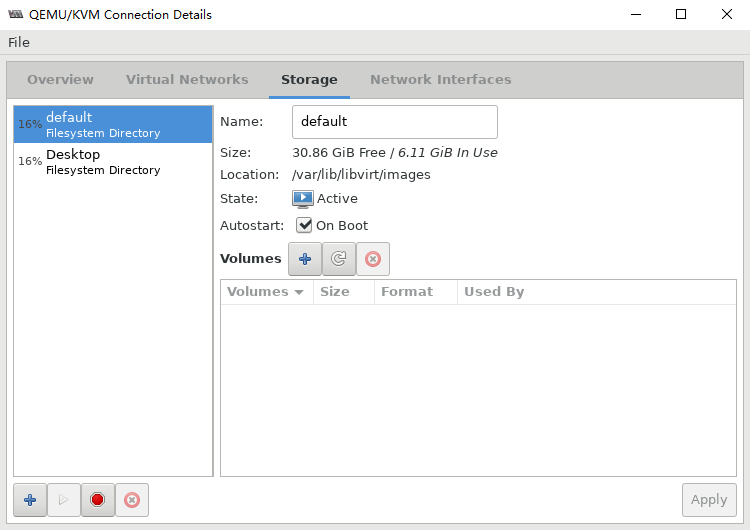Screen dimensions: 750x530
Task: Click the Apply button
Action: coord(709,500)
